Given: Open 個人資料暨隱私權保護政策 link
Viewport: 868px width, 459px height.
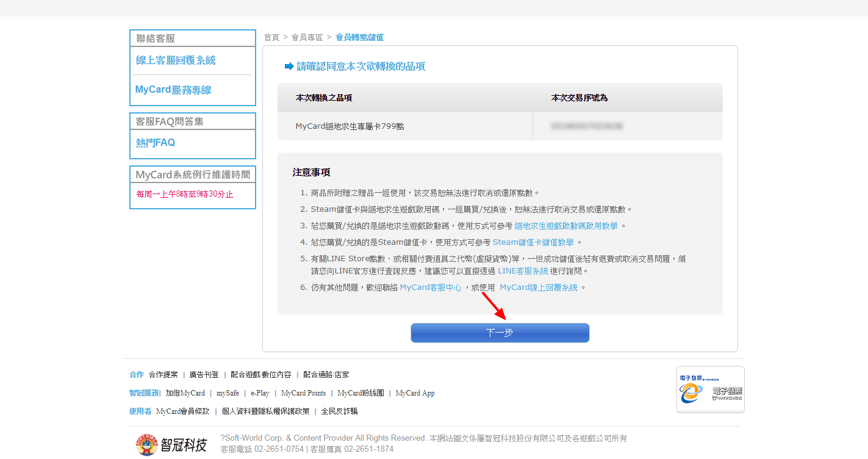Looking at the screenshot, I should pyautogui.click(x=266, y=411).
